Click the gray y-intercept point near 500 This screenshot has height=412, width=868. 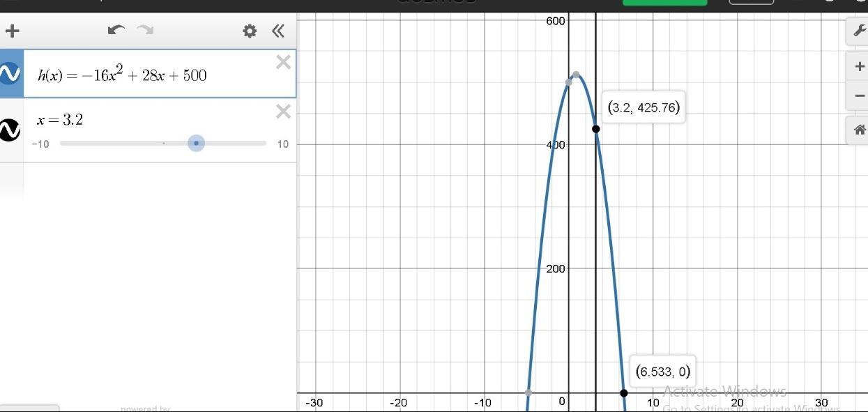coord(568,82)
